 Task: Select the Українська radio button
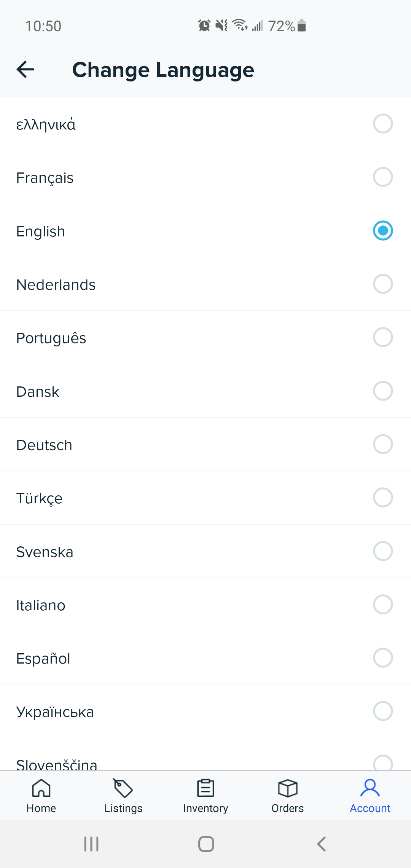click(x=383, y=711)
